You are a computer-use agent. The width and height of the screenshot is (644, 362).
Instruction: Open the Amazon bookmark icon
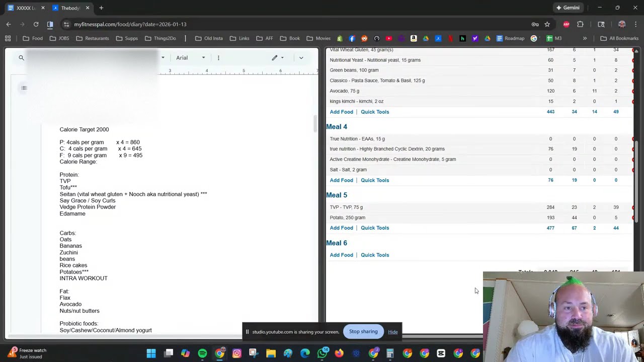click(x=414, y=38)
